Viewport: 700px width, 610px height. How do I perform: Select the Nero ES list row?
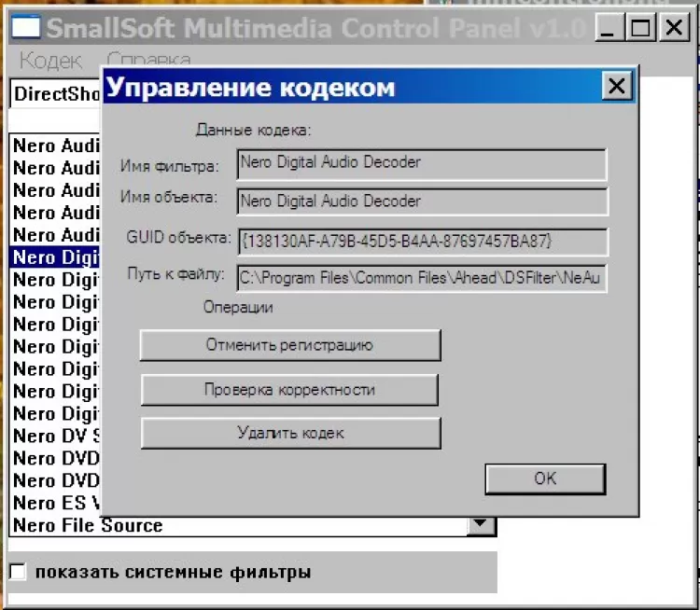pos(55,503)
